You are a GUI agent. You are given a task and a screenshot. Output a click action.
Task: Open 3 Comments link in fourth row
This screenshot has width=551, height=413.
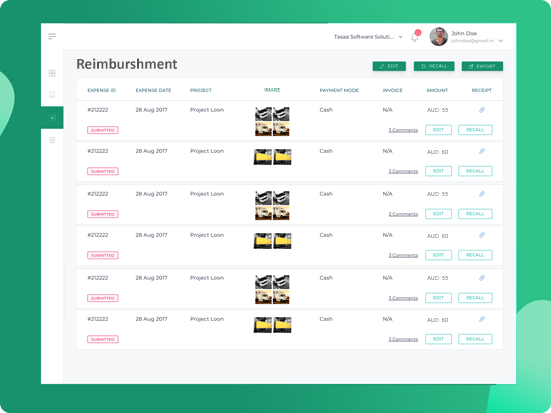click(x=403, y=255)
